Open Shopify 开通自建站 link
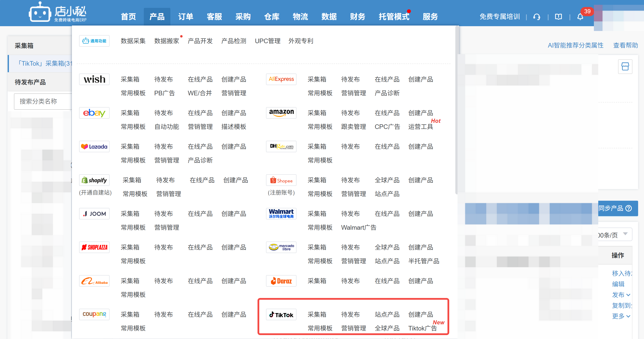Viewport: 644px width, 339px height. (x=95, y=193)
